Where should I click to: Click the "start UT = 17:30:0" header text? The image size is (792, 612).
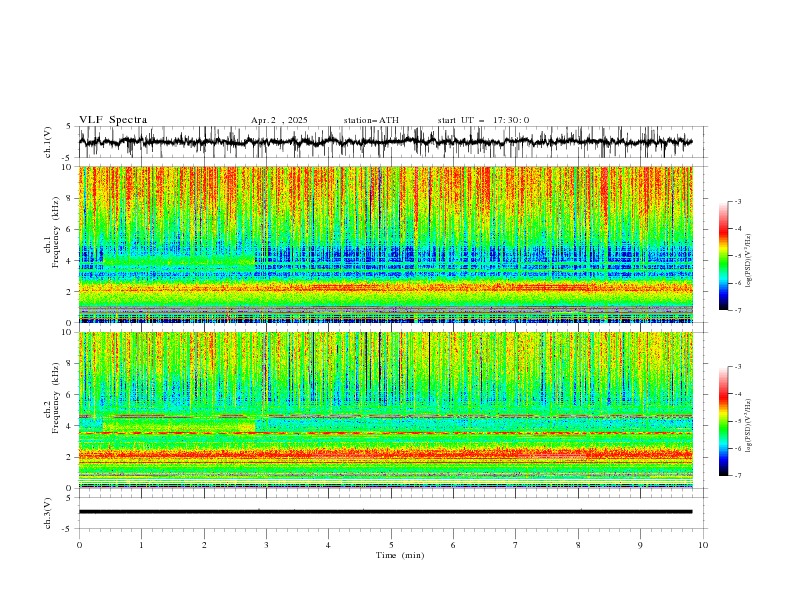click(x=483, y=120)
